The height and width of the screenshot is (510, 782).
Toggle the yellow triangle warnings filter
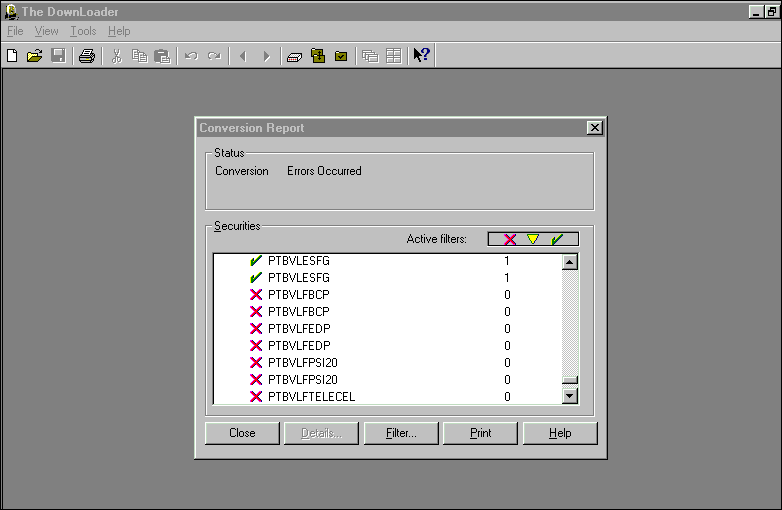(533, 239)
